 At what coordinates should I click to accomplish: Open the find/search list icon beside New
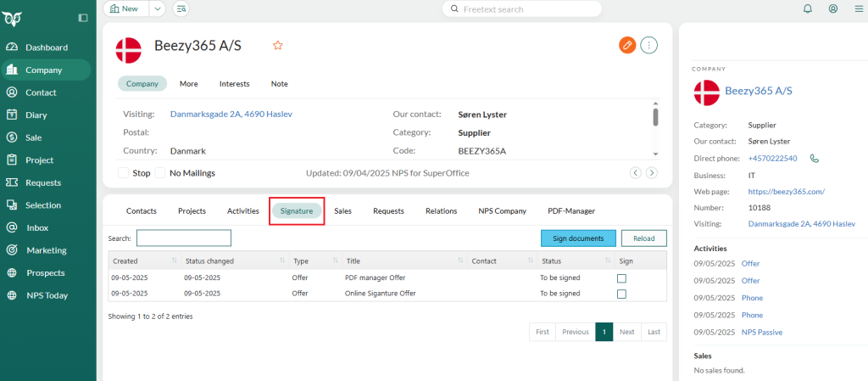(x=181, y=8)
